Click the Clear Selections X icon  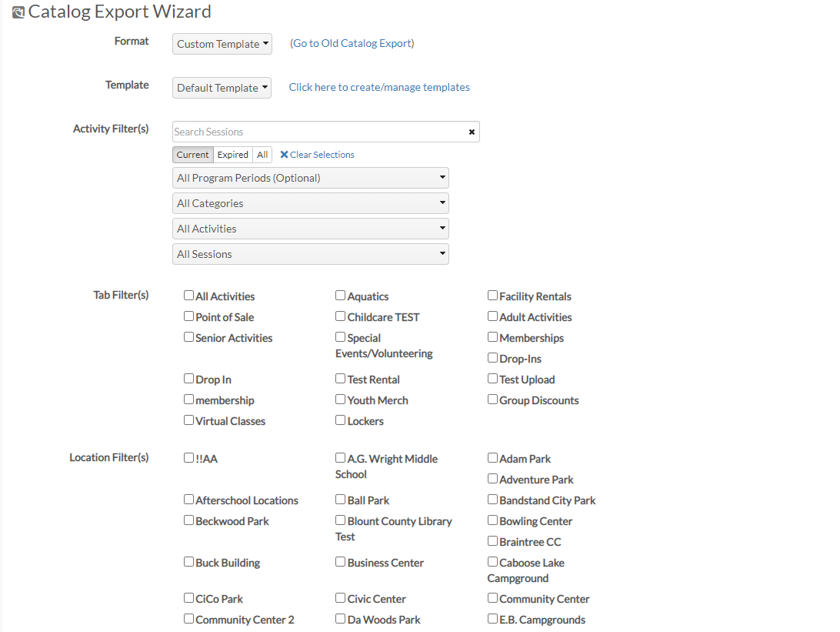tap(284, 155)
